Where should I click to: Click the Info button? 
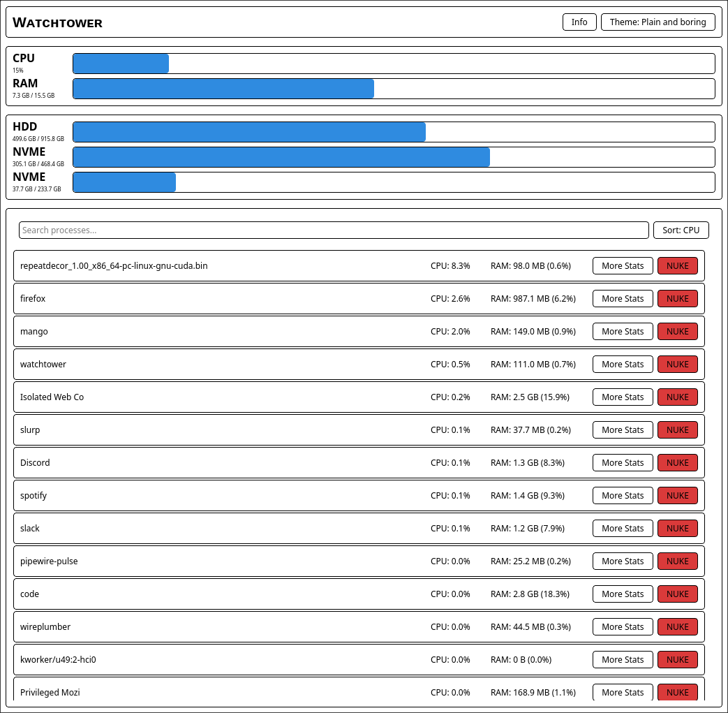[x=579, y=22]
